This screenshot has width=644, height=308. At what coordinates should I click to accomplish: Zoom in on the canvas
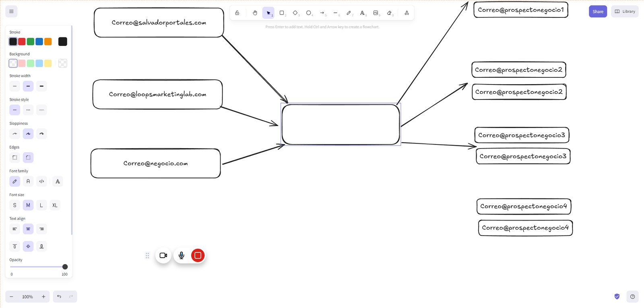pos(43,297)
